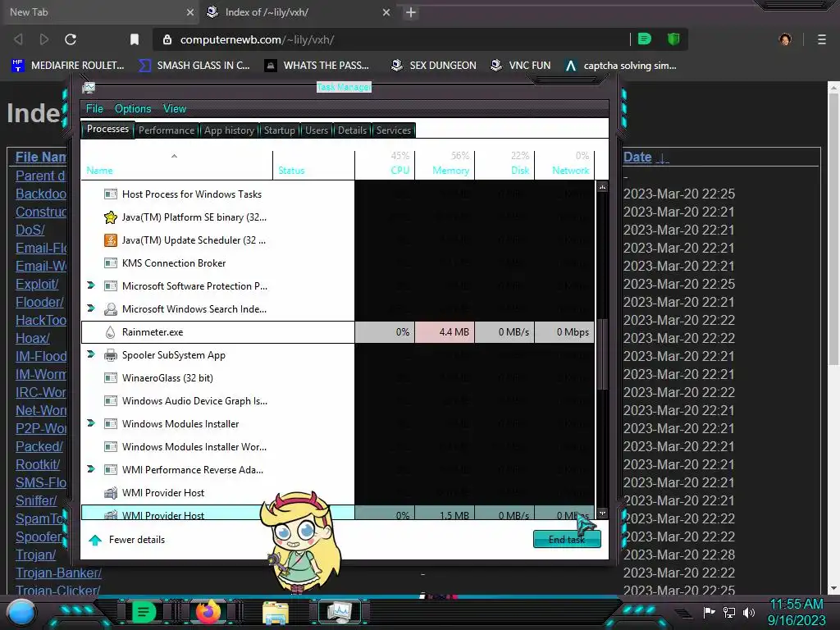Click the network tray icon
The image size is (840, 630).
click(x=728, y=612)
